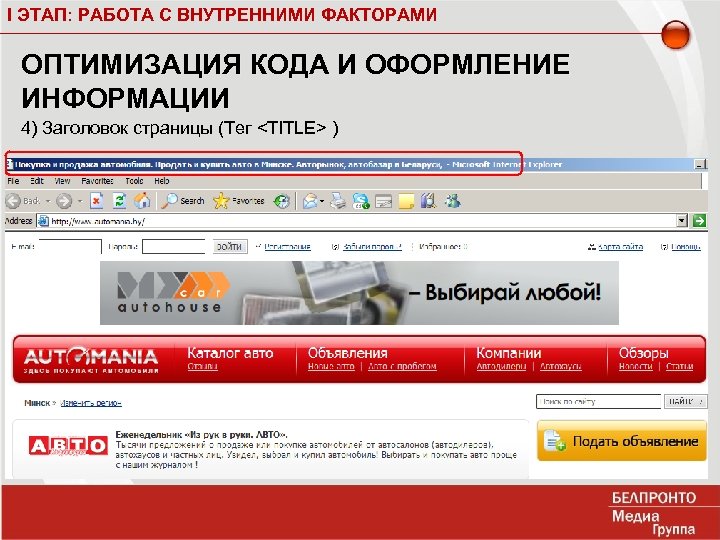Click the yellow Подать объявление button

coord(622,441)
